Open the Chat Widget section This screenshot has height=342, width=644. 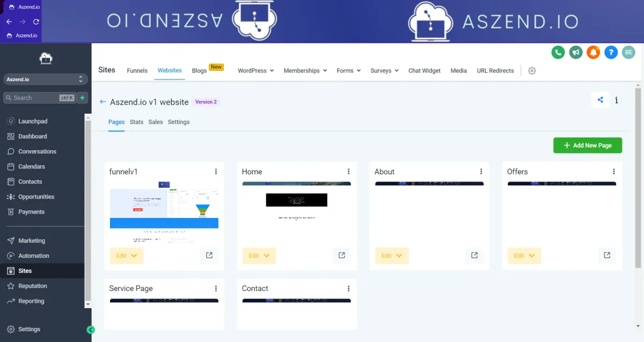tap(425, 71)
